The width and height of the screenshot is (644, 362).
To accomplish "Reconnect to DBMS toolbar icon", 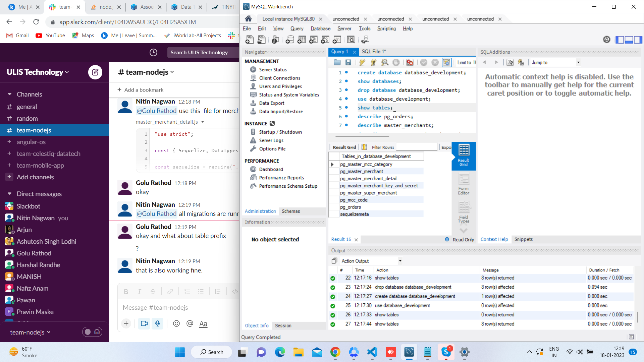I will click(x=365, y=40).
